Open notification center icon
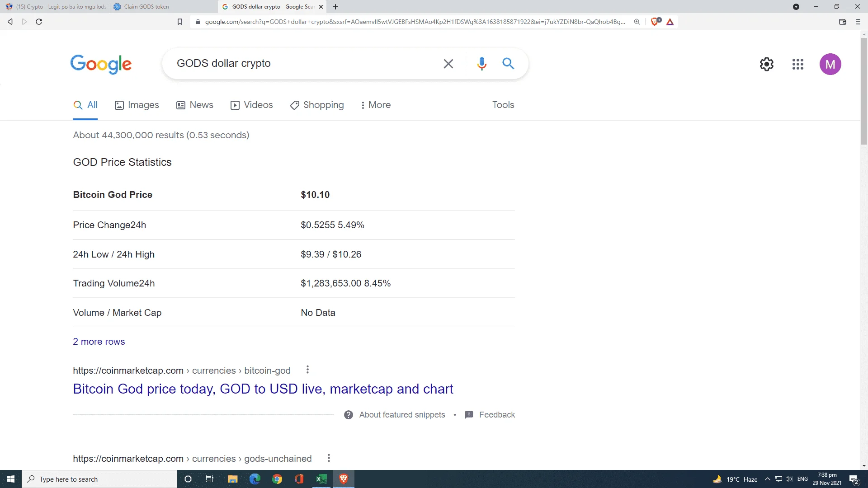868x488 pixels. 854,479
